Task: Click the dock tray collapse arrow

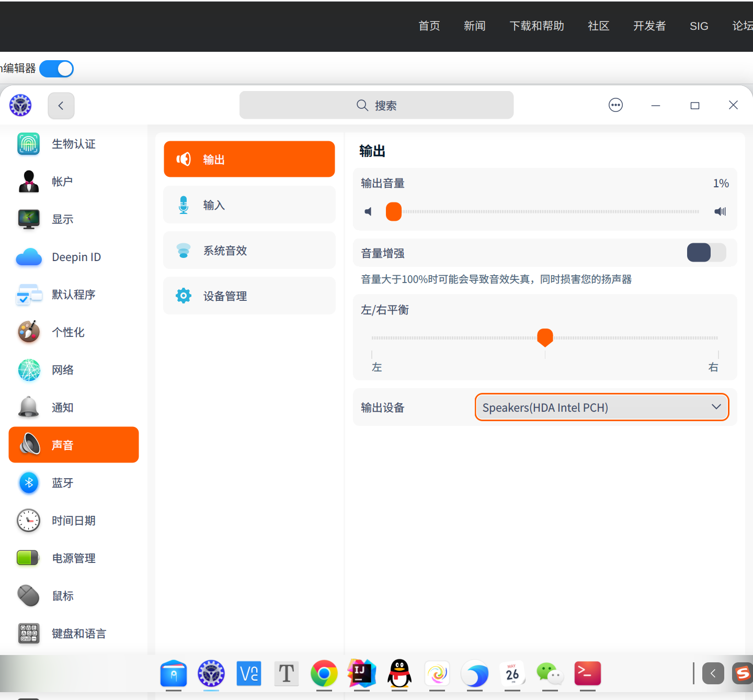Action: coord(713,673)
